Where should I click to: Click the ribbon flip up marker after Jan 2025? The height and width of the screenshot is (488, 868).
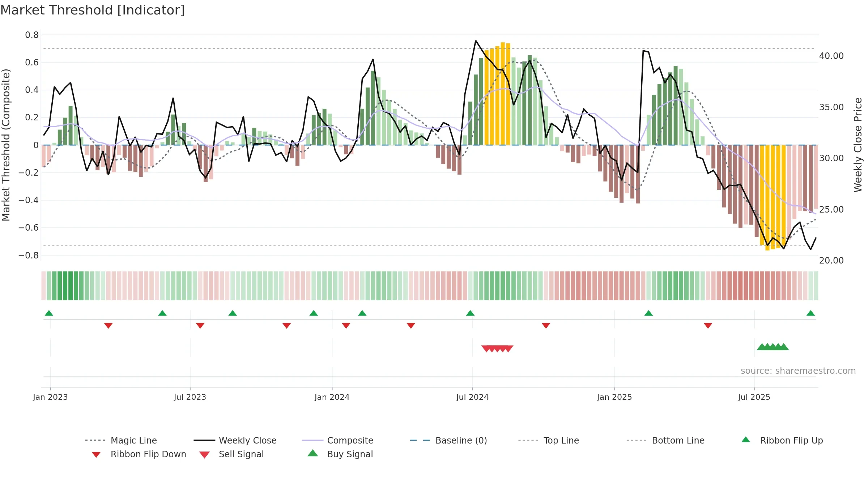click(648, 313)
